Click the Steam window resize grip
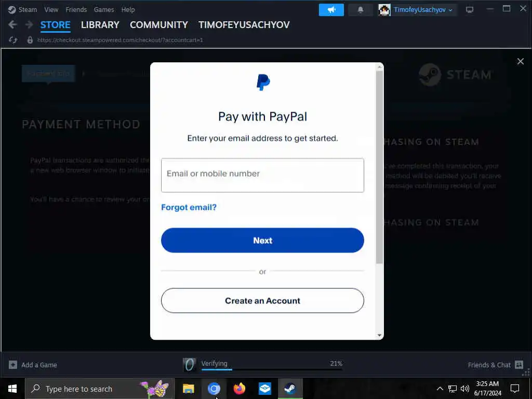The width and height of the screenshot is (532, 399). pyautogui.click(x=527, y=373)
